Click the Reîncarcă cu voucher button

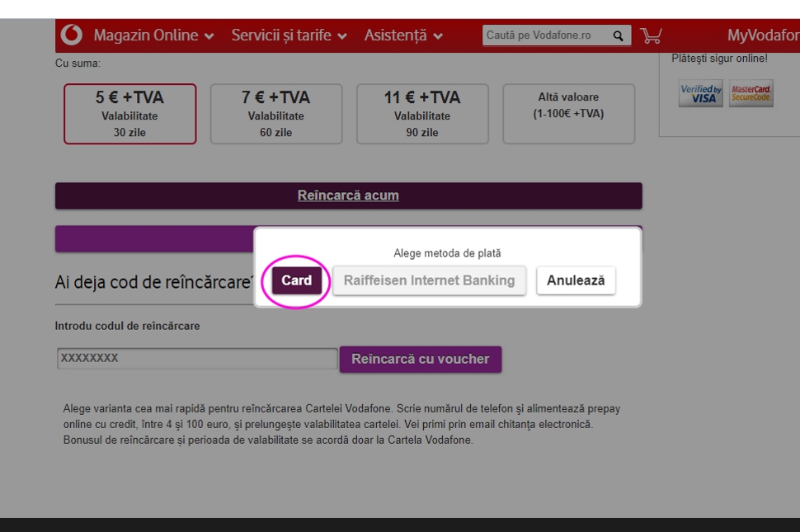click(420, 359)
